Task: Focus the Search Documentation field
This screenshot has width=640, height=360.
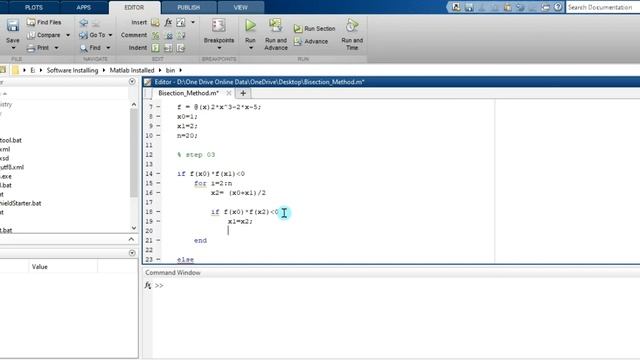Action: point(602,7)
